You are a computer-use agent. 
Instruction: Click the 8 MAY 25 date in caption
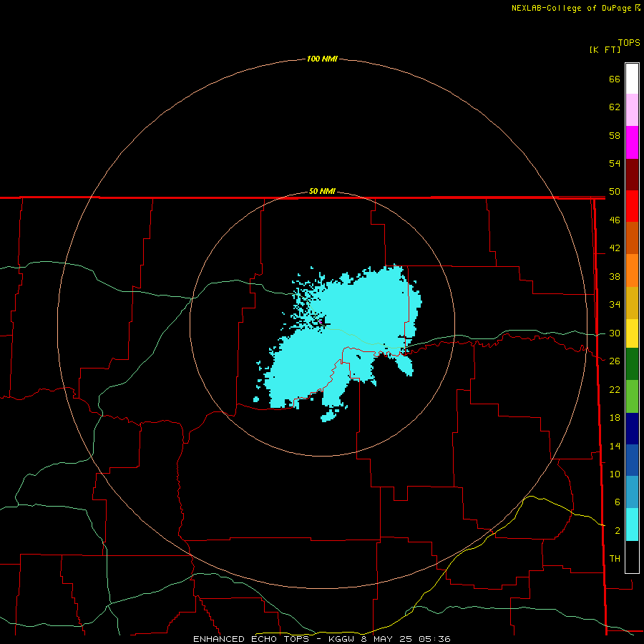(x=386, y=639)
